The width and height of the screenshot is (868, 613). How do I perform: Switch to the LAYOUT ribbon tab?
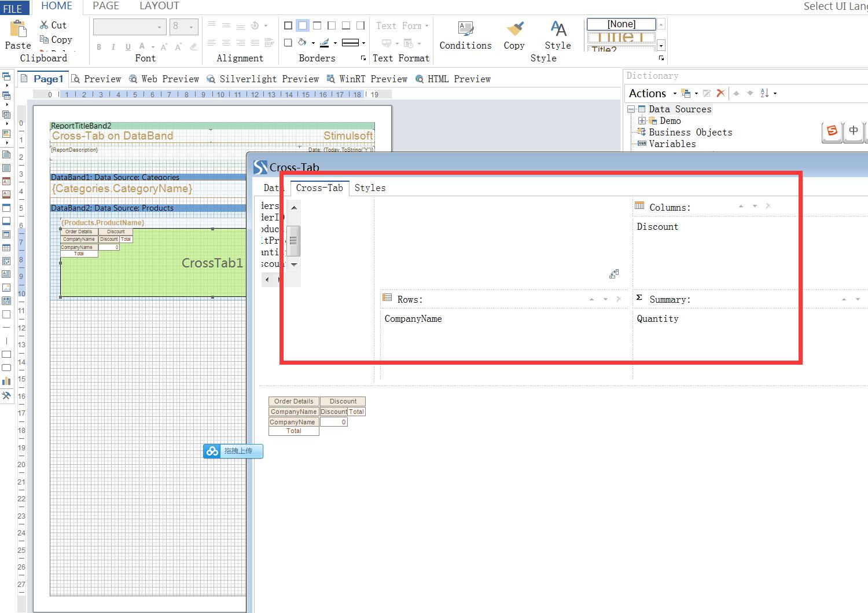click(159, 6)
